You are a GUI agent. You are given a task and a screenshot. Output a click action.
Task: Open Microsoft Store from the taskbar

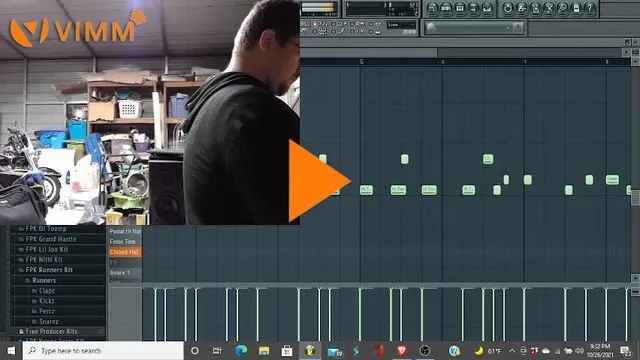click(x=287, y=351)
